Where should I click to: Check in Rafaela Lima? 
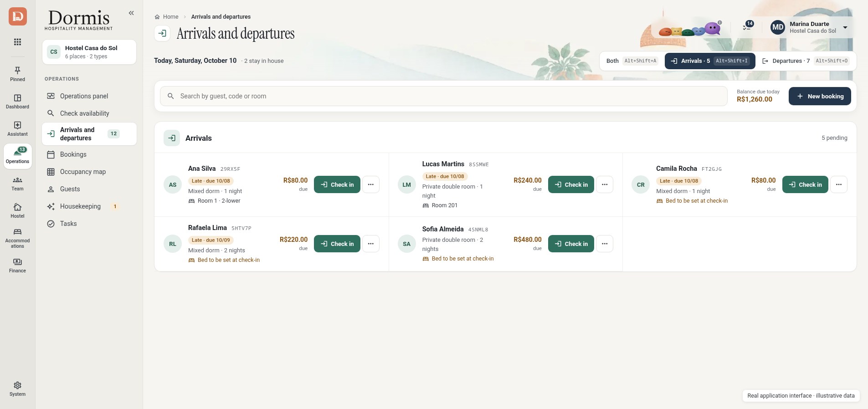pos(337,244)
